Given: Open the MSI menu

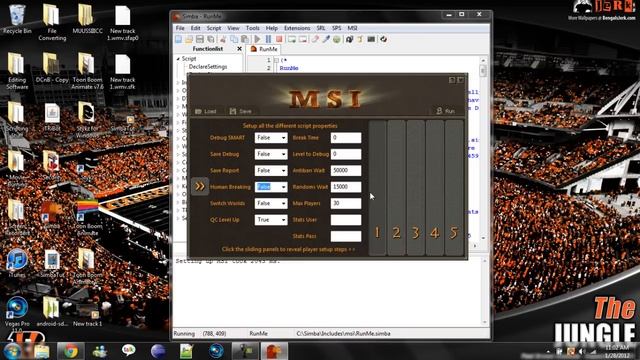Looking at the screenshot, I should click(x=352, y=28).
